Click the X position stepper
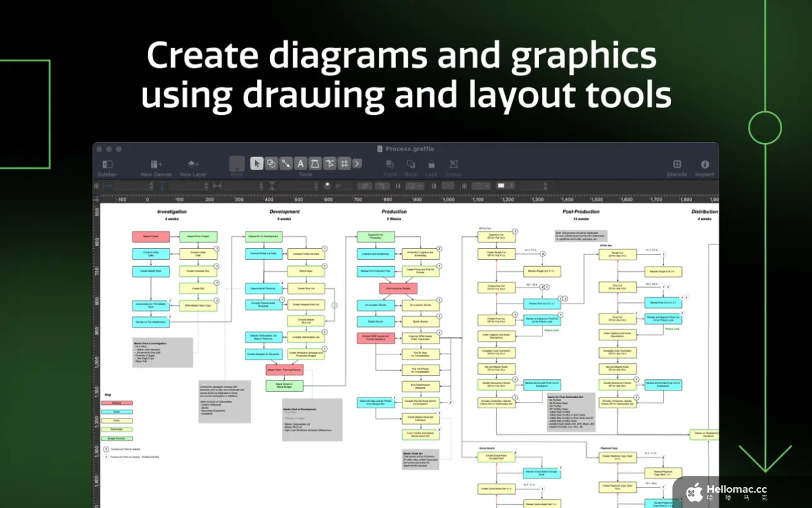Screen dimensions: 812x508 [x=151, y=186]
